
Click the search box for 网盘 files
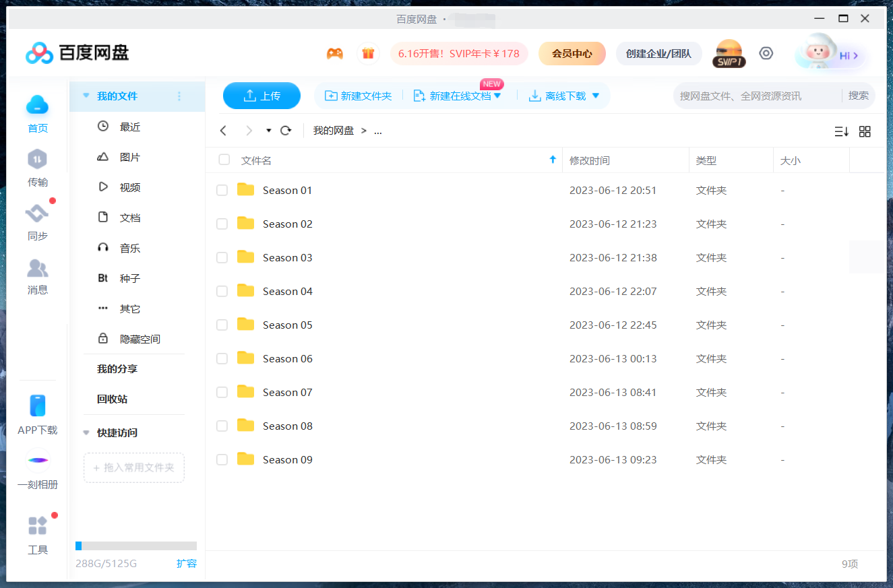[x=756, y=96]
